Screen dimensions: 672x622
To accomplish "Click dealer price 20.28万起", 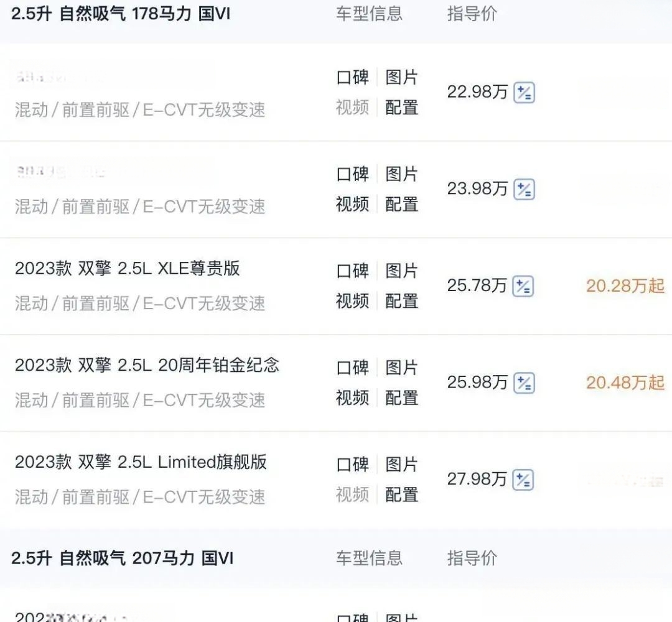I will [625, 286].
